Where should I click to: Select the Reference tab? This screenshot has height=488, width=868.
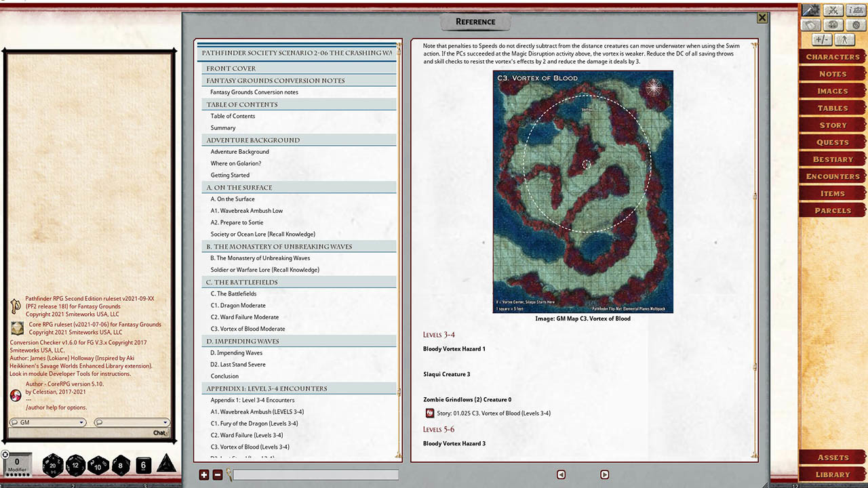pos(475,22)
